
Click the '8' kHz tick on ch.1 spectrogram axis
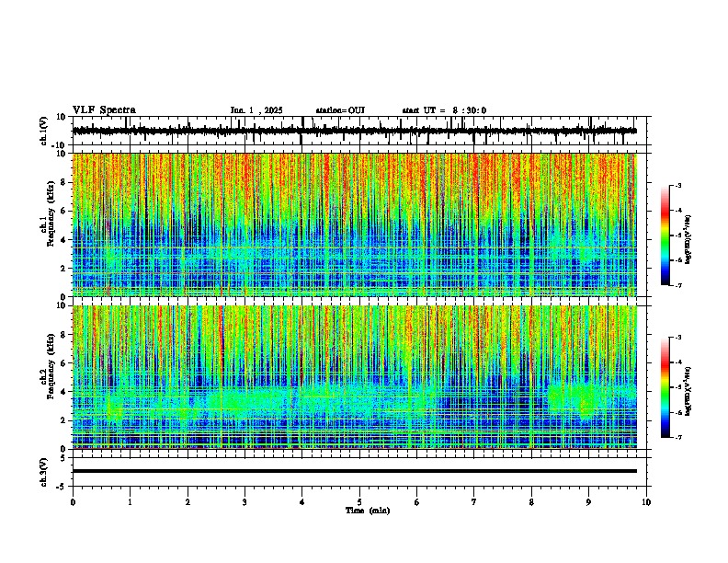pos(64,182)
